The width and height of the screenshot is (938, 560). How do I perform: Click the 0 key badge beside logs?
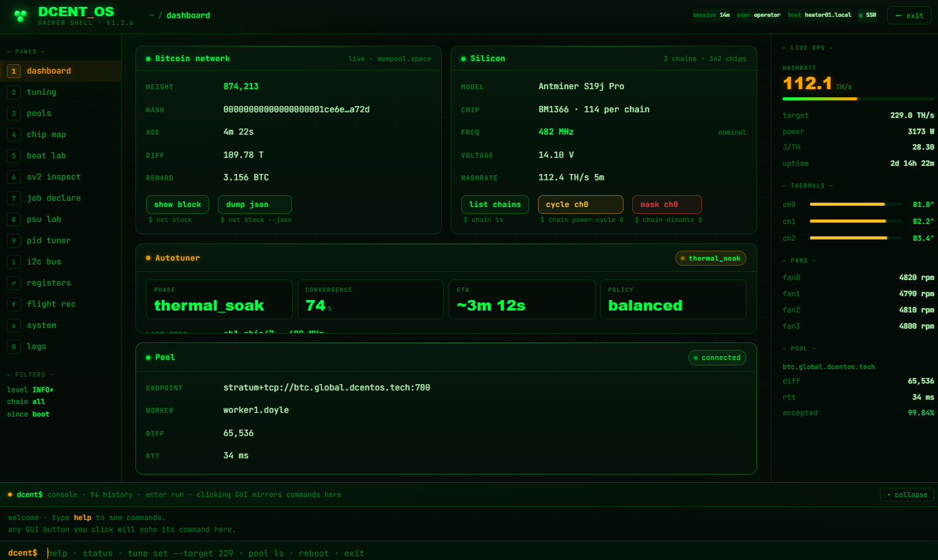pyautogui.click(x=14, y=347)
